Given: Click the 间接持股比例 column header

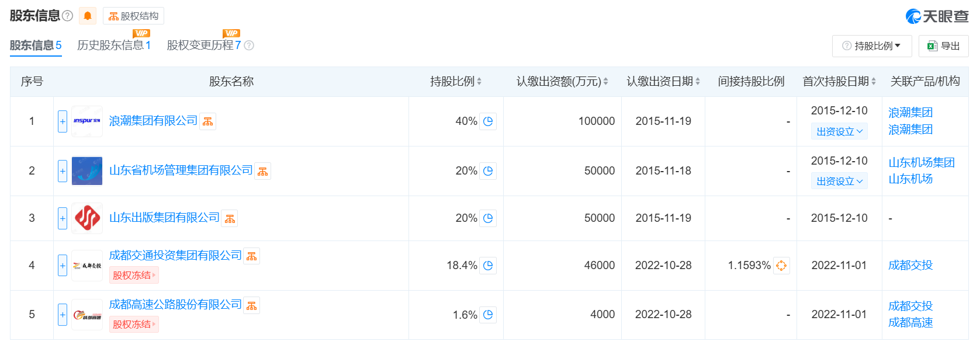Looking at the screenshot, I should (x=751, y=82).
